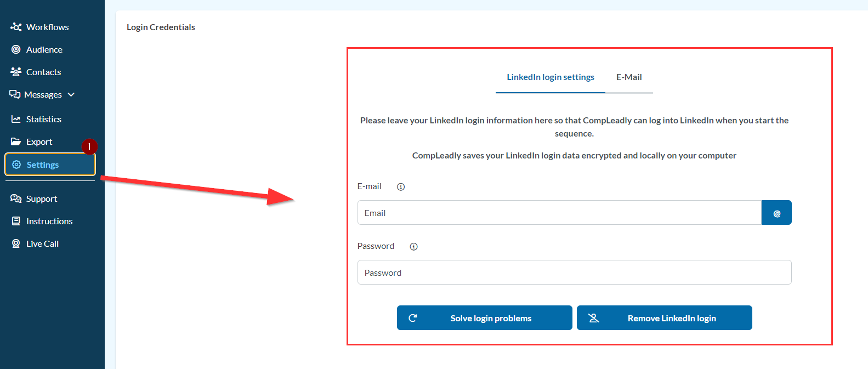Click the Settings gear icon
868x369 pixels.
pyautogui.click(x=16, y=164)
